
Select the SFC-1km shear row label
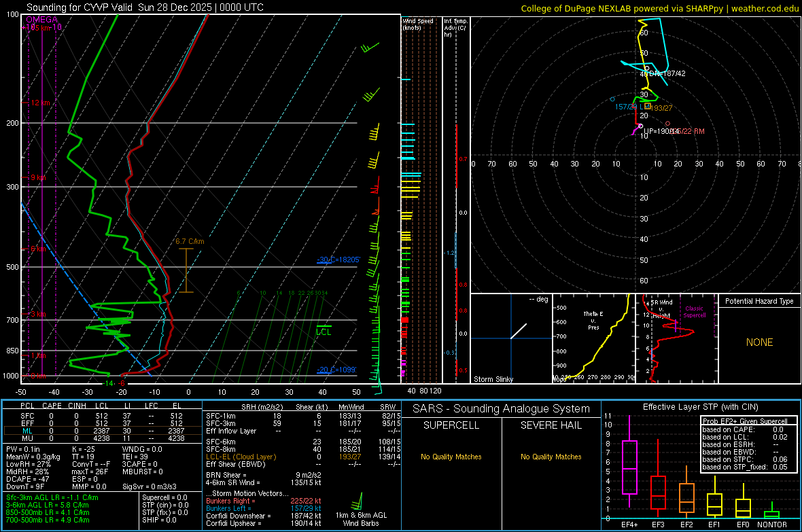pos(221,416)
